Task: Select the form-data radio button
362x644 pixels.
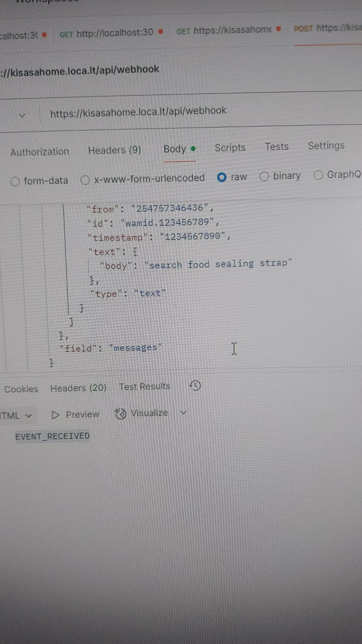Action: pyautogui.click(x=16, y=181)
